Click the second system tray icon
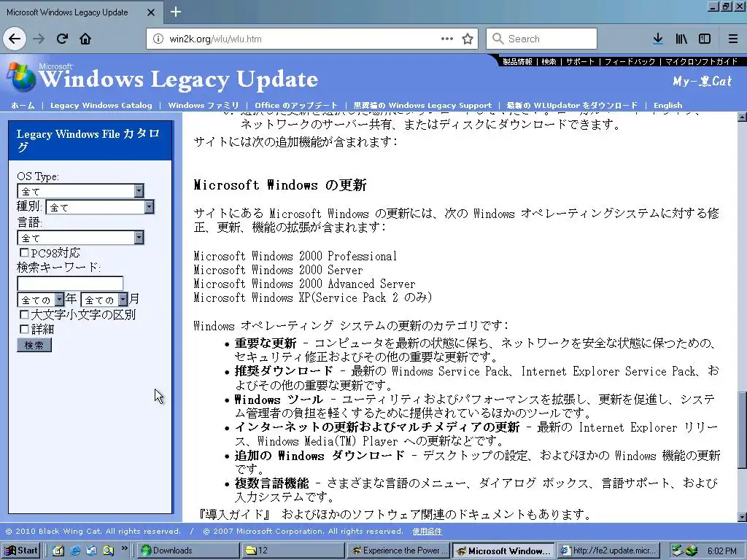 click(692, 551)
